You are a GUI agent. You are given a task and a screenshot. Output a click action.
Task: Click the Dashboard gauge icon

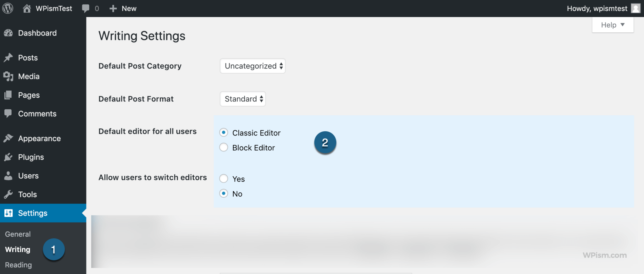[x=8, y=33]
